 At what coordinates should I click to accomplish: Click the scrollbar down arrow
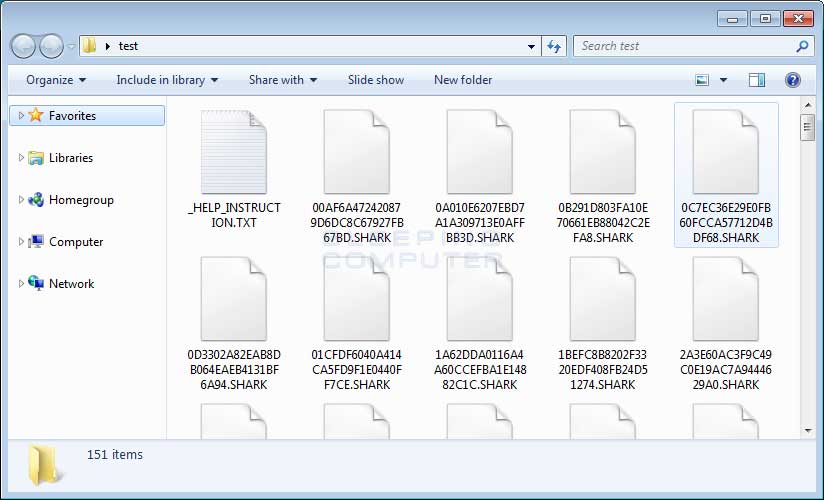(x=808, y=431)
